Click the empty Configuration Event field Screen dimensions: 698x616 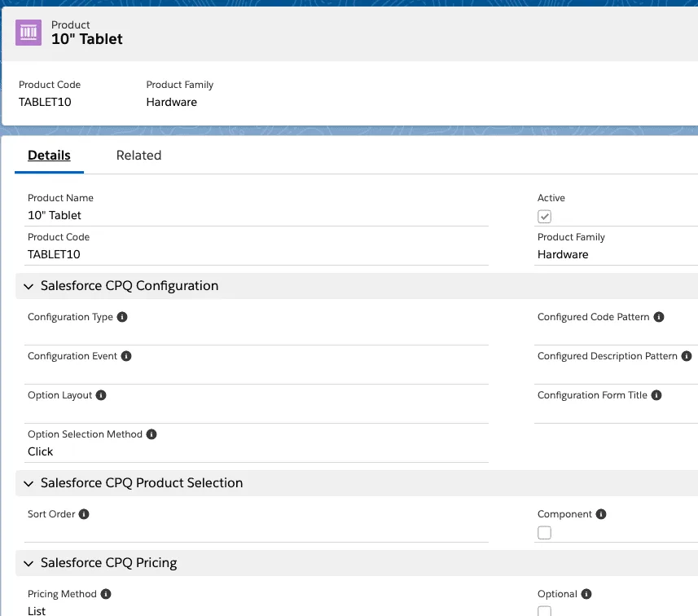pyautogui.click(x=257, y=374)
